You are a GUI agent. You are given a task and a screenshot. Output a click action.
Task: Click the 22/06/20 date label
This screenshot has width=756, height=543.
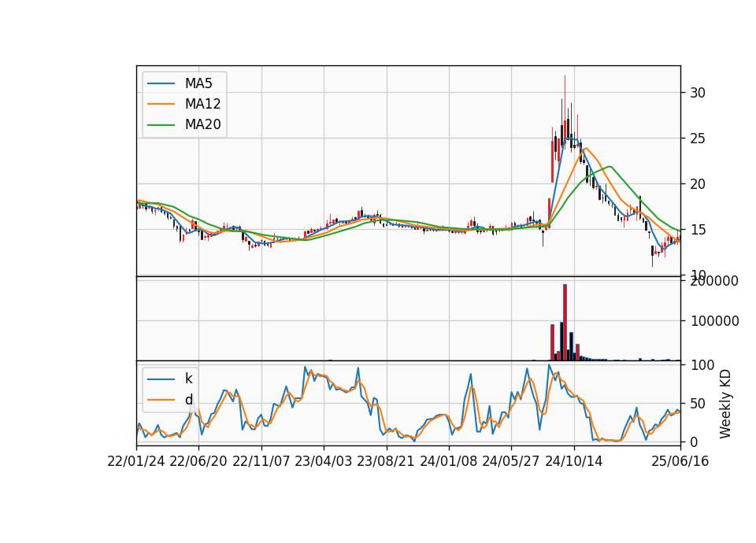click(x=198, y=461)
